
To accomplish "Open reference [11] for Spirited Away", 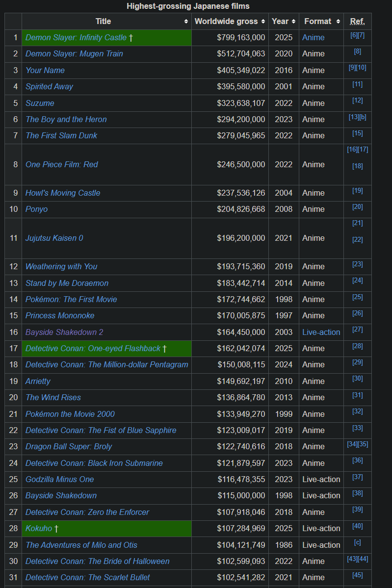I will [x=358, y=84].
